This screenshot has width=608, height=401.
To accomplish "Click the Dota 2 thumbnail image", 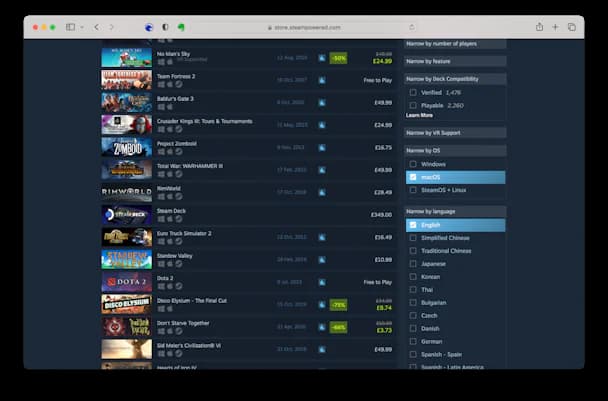I will coord(127,282).
